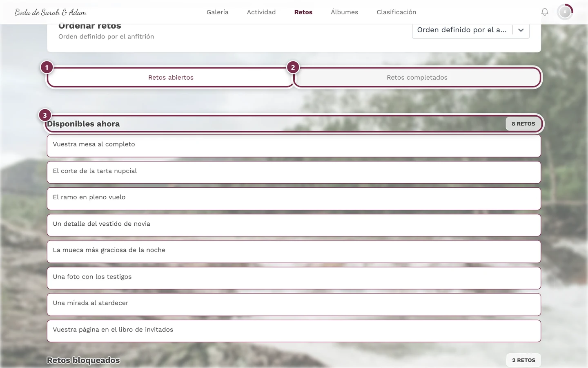588x368 pixels.
Task: Click the 'Retos bloqueados' heading
Action: (x=83, y=360)
